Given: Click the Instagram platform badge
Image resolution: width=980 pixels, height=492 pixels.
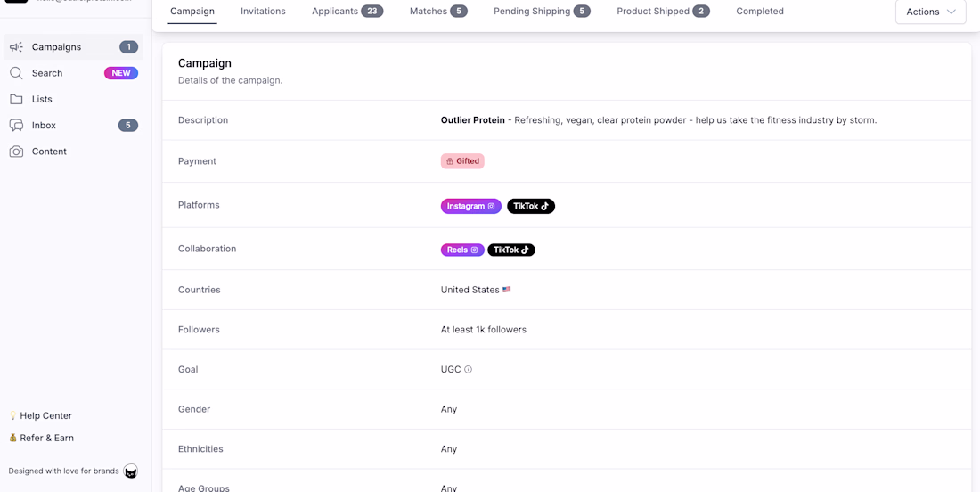Looking at the screenshot, I should [x=470, y=206].
